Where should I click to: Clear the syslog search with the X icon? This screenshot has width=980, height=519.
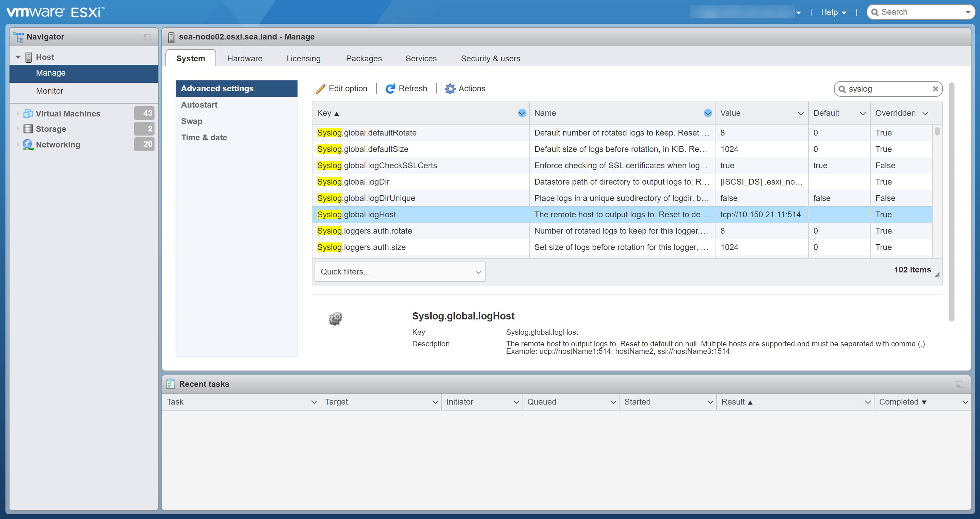(936, 89)
